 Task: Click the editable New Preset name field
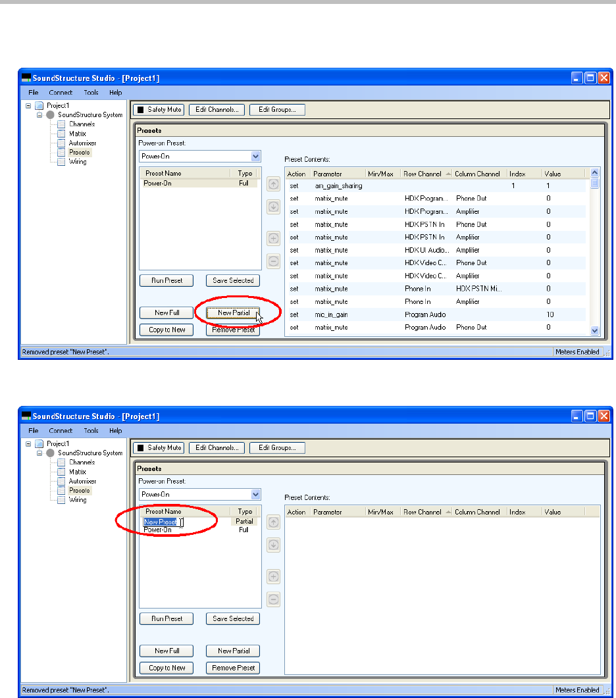pos(162,522)
